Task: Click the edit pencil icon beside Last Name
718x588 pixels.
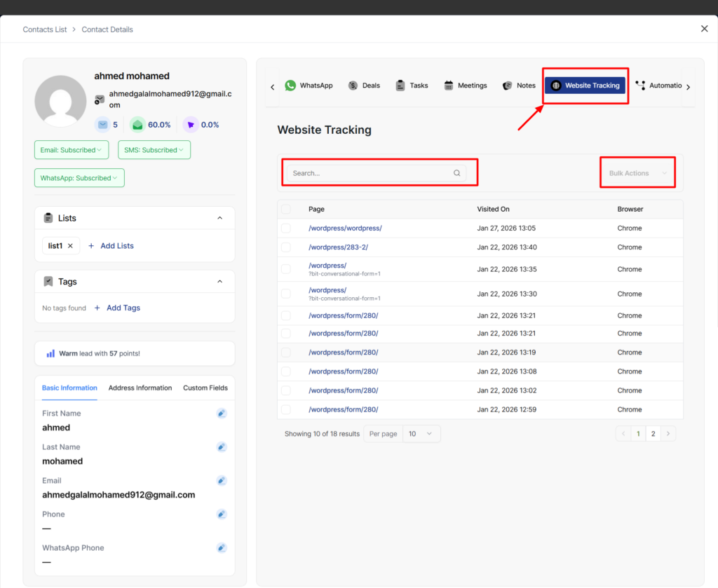Action: pos(222,447)
